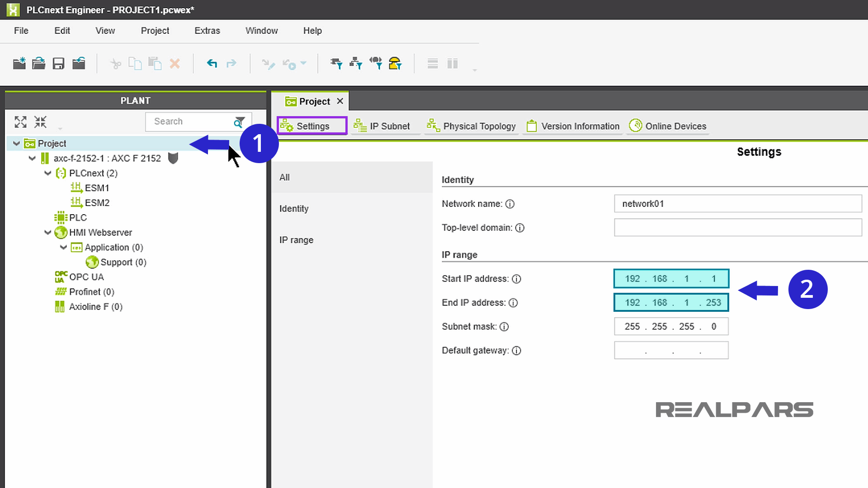
Task: Click the Save Project icon
Action: point(58,63)
